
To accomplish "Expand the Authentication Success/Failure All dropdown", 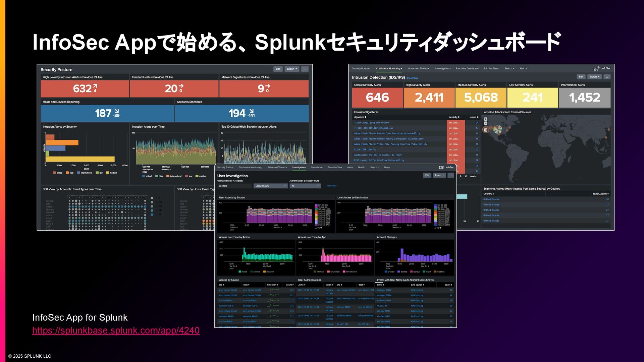I will 305,186.
